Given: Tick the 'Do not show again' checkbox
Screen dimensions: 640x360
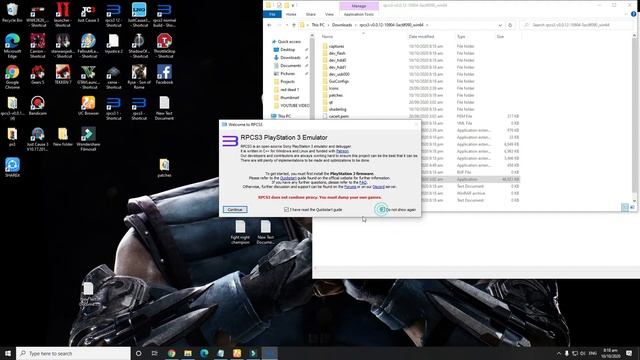Looking at the screenshot, I should coord(381,209).
